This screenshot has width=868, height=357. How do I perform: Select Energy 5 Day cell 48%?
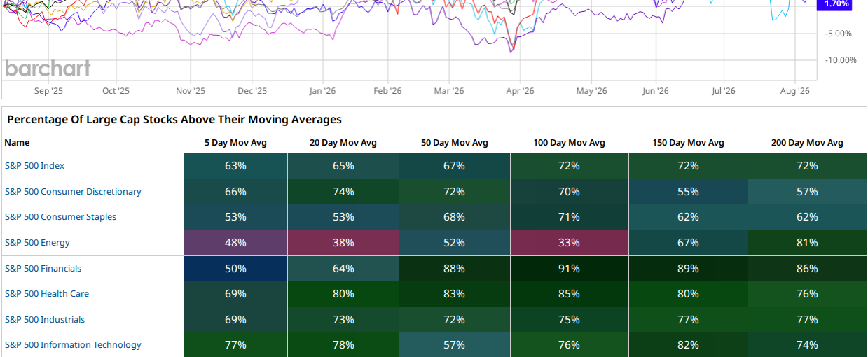(x=235, y=243)
